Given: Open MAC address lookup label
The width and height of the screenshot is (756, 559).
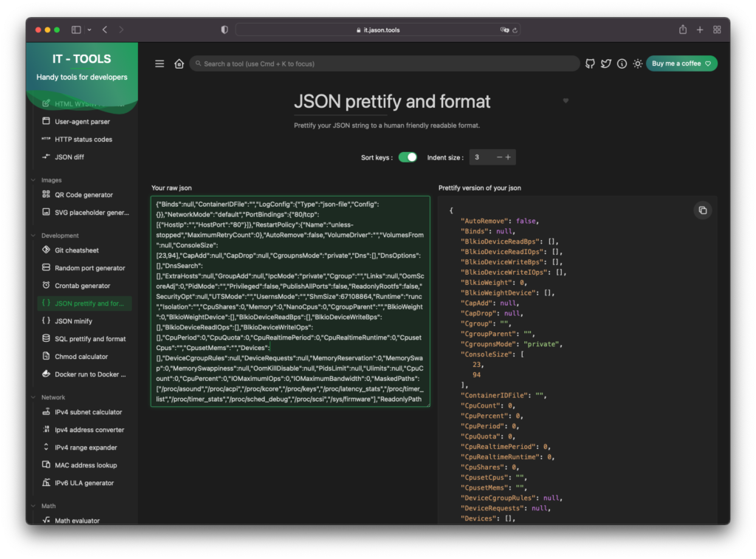Looking at the screenshot, I should click(x=86, y=465).
